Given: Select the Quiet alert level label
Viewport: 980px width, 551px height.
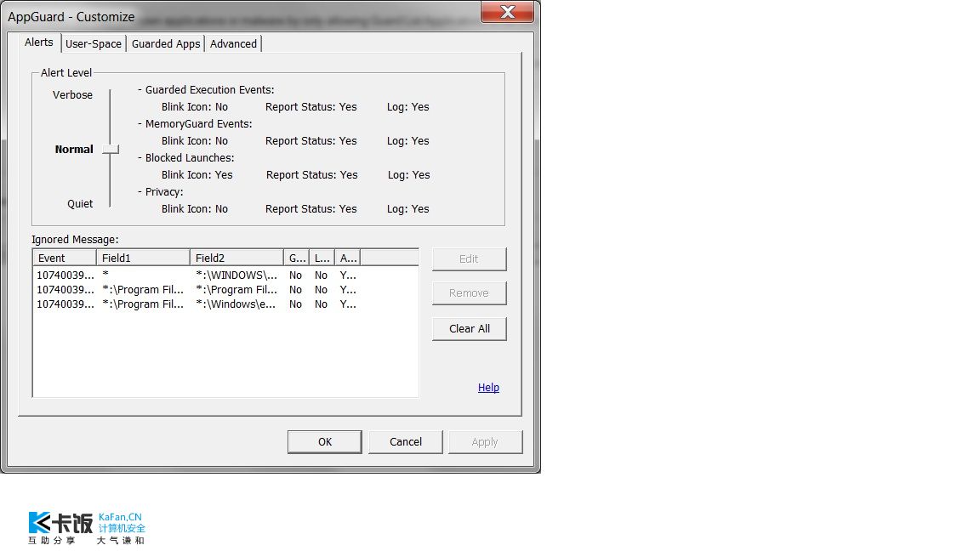Looking at the screenshot, I should click(80, 204).
